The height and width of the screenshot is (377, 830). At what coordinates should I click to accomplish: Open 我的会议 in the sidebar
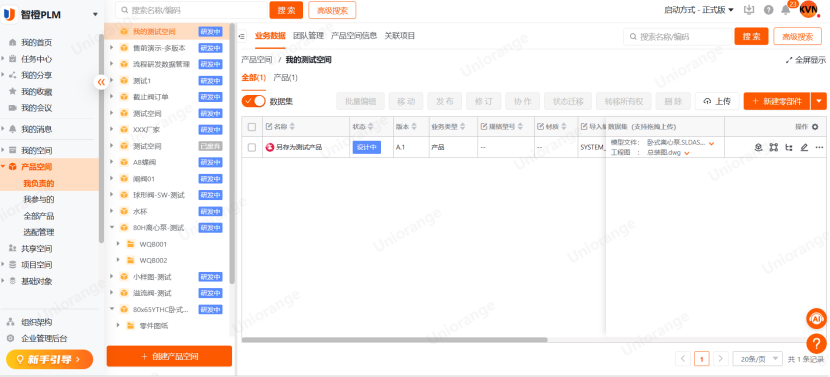[x=36, y=108]
